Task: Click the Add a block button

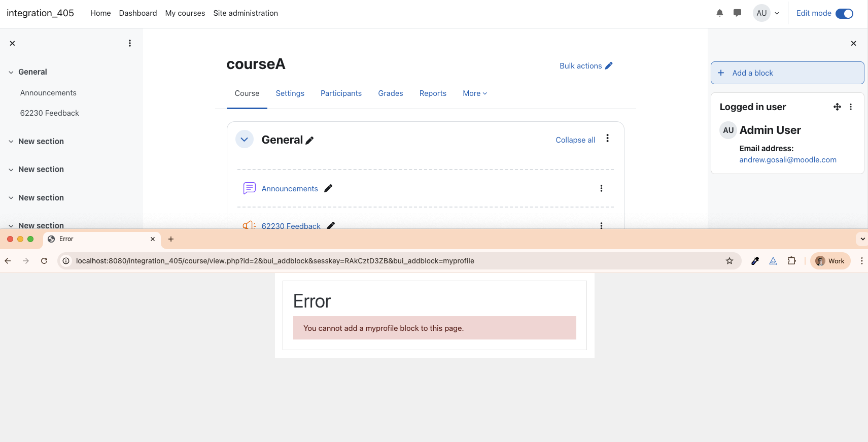Action: 787,73
